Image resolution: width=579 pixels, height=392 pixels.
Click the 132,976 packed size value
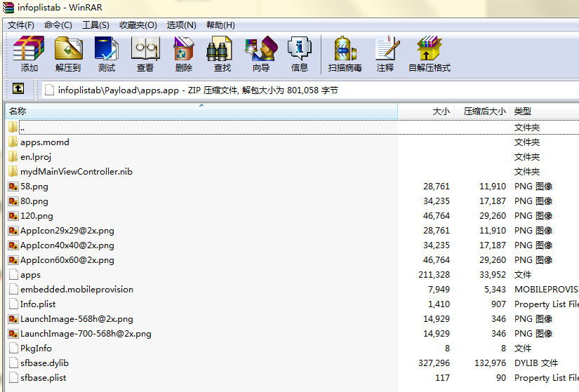[490, 363]
